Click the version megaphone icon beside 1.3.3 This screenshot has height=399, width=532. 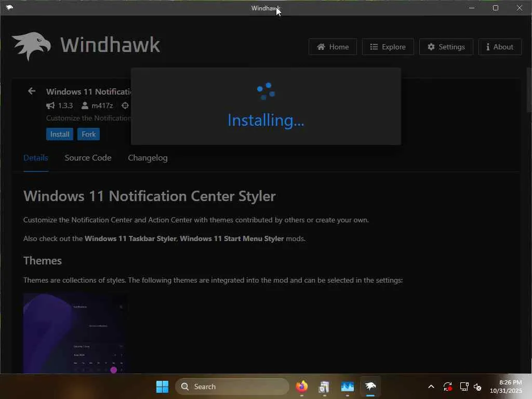pyautogui.click(x=50, y=105)
